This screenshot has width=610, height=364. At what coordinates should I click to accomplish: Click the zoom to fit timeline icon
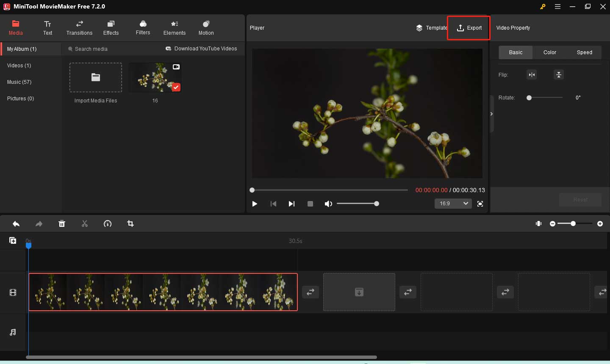click(x=538, y=223)
